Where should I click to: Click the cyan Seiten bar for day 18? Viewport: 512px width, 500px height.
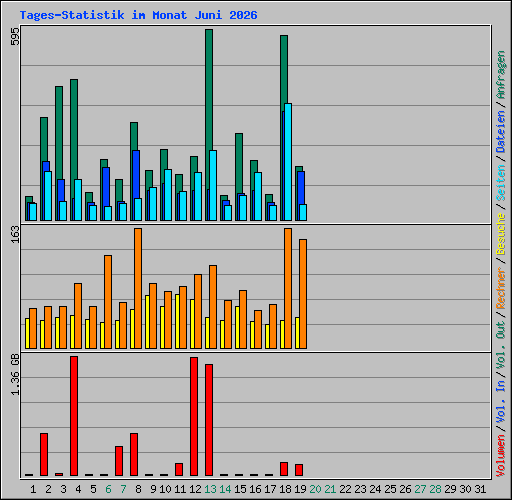288,162
